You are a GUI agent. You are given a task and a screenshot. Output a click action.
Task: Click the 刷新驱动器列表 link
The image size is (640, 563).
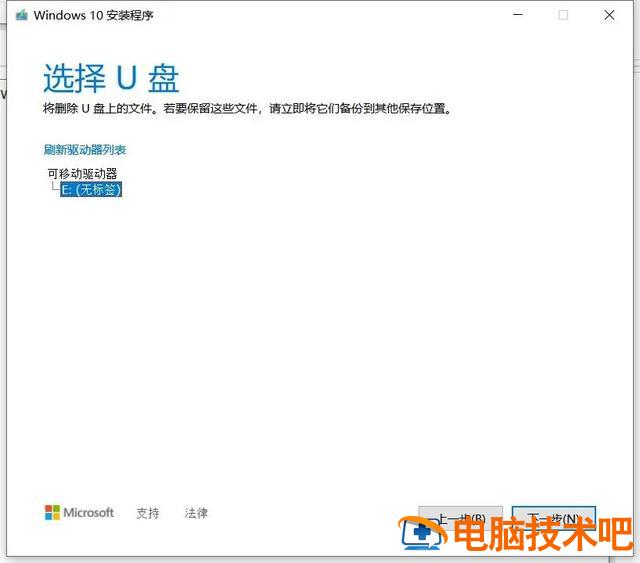[85, 150]
